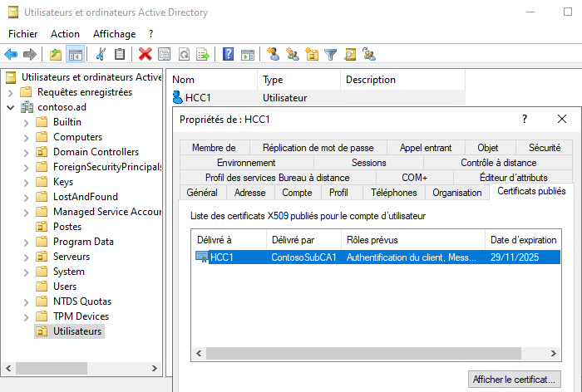582x392 pixels.
Task: Click the red Delete X icon
Action: pos(145,55)
